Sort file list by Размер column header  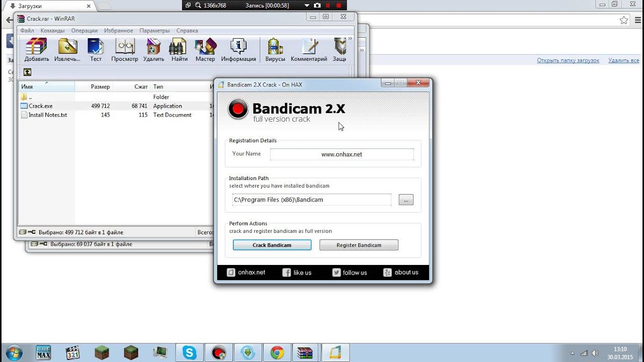(x=94, y=86)
